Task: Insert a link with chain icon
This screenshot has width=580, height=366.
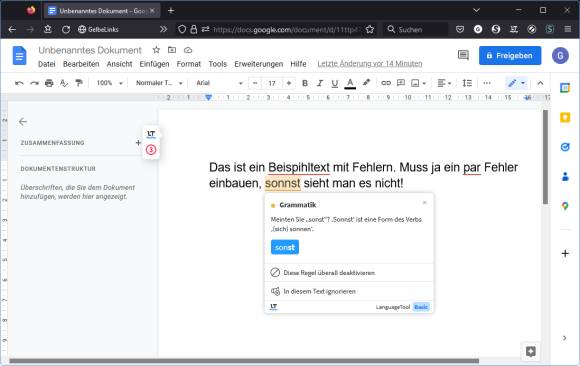Action: tap(386, 83)
